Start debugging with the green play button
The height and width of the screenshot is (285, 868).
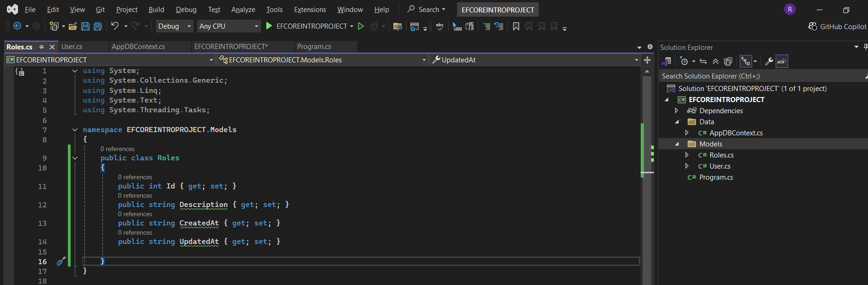point(269,26)
